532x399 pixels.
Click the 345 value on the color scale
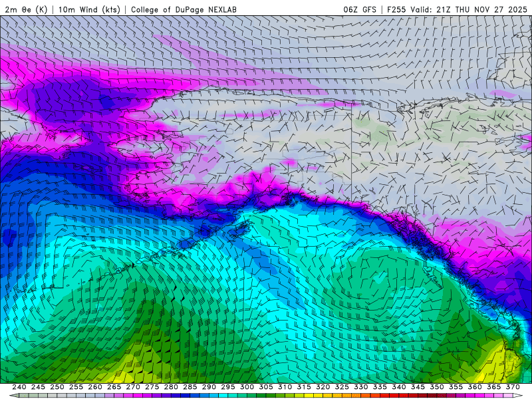pyautogui.click(x=418, y=387)
